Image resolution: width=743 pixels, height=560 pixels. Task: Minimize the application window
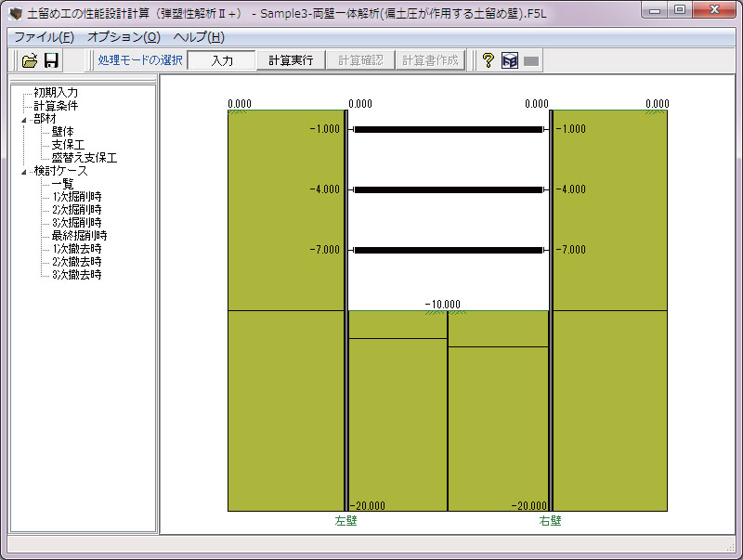[x=655, y=10]
